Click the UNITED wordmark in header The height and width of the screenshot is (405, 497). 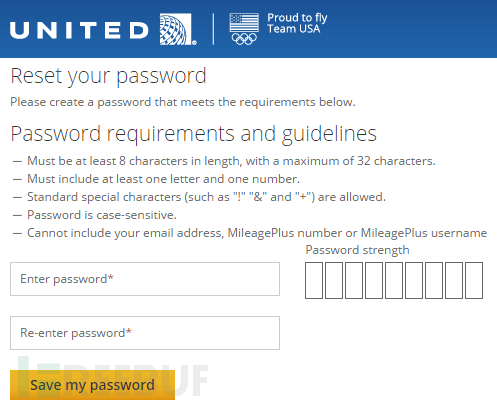79,30
